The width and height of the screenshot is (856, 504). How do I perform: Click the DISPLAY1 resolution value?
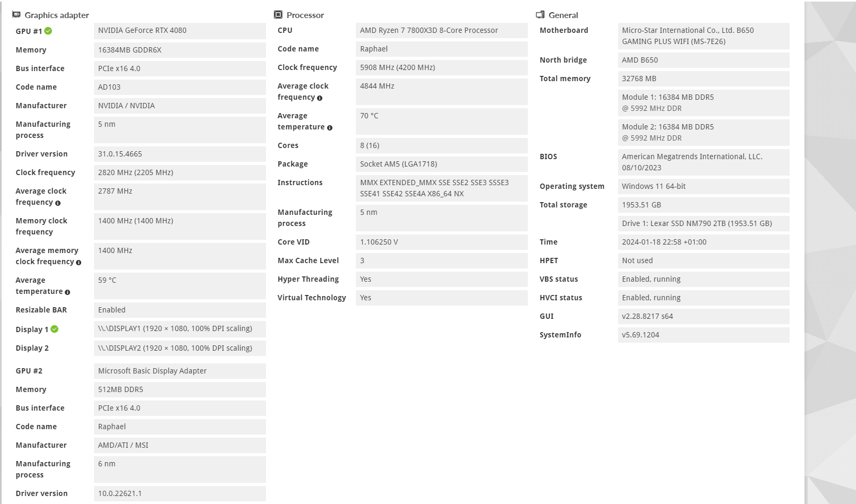[x=180, y=328]
